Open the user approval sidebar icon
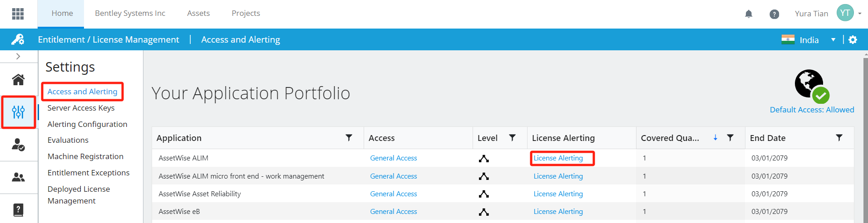868x223 pixels. 18,145
